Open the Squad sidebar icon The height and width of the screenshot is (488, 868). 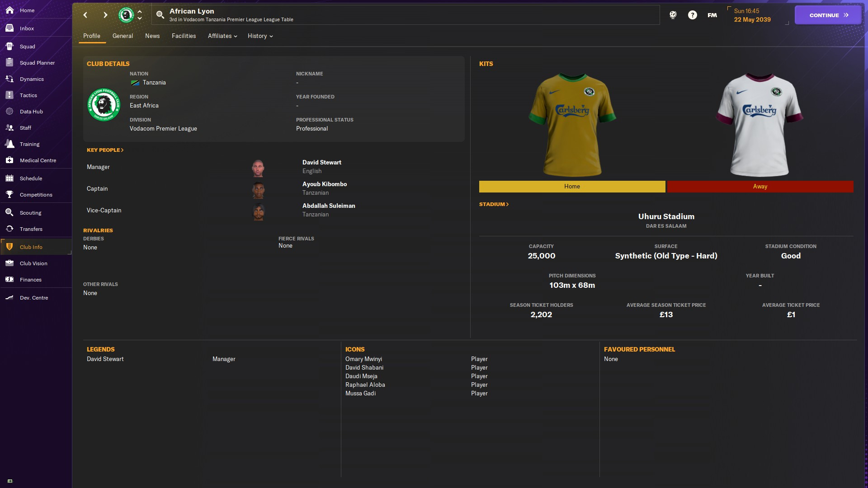(9, 46)
